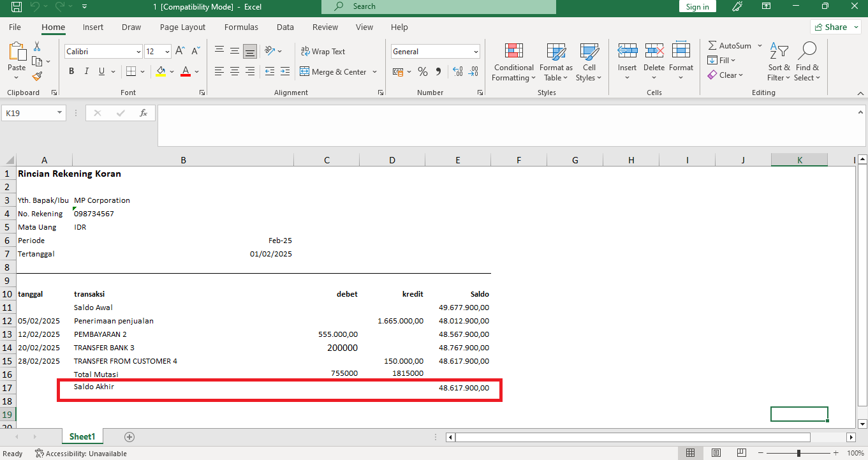Switch to the Page Layout tab
The width and height of the screenshot is (868, 460).
click(182, 27)
